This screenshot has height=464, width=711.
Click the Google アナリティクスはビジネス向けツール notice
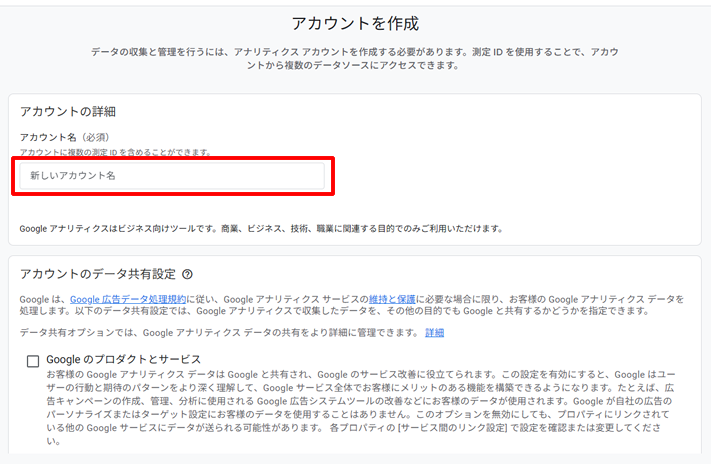[260, 229]
